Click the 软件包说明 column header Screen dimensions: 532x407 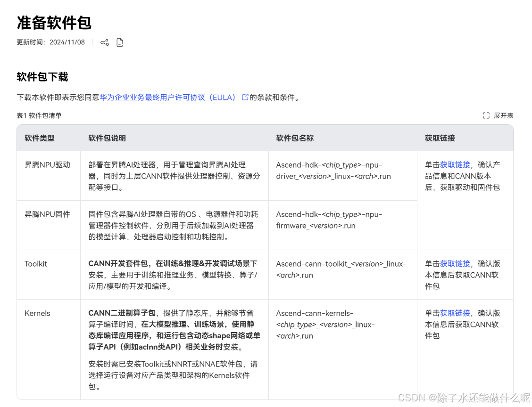tap(107, 138)
